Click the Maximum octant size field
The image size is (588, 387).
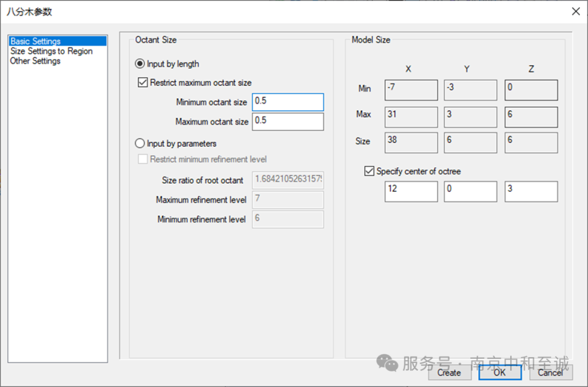point(287,122)
